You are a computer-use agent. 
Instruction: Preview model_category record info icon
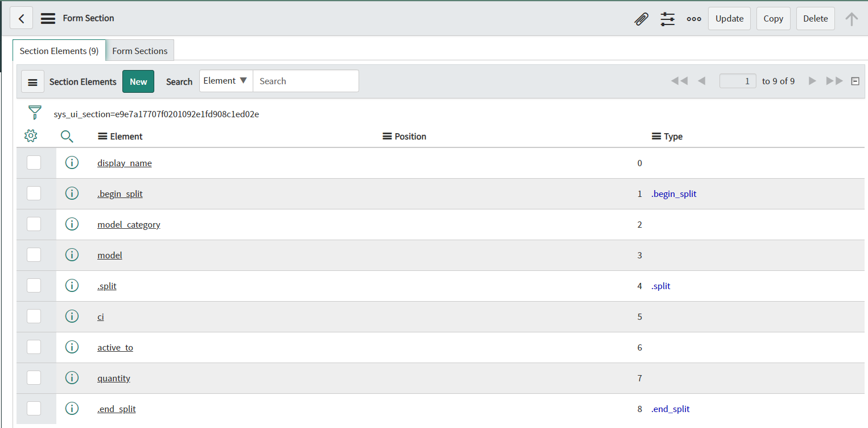(72, 224)
